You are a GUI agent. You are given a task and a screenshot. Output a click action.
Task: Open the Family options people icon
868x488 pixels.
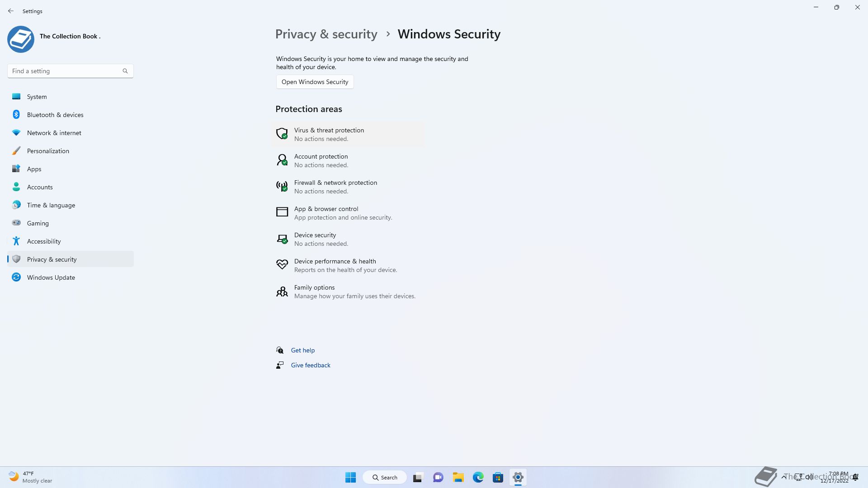(282, 291)
